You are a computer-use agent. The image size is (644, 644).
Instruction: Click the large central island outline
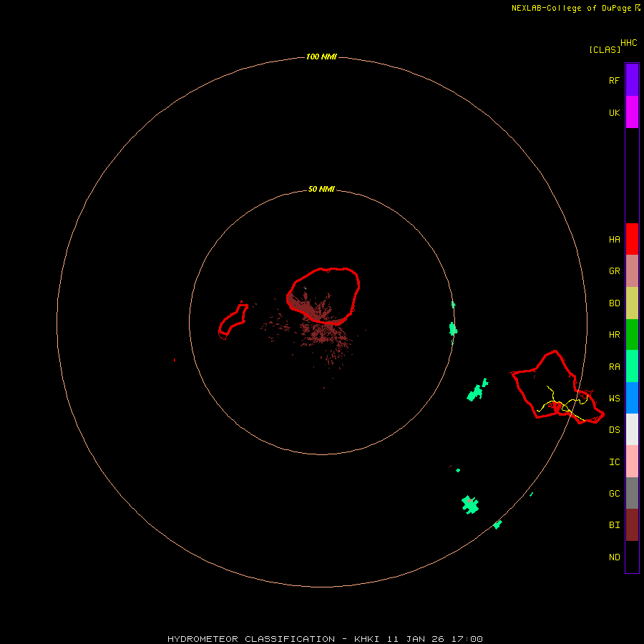coord(323,296)
